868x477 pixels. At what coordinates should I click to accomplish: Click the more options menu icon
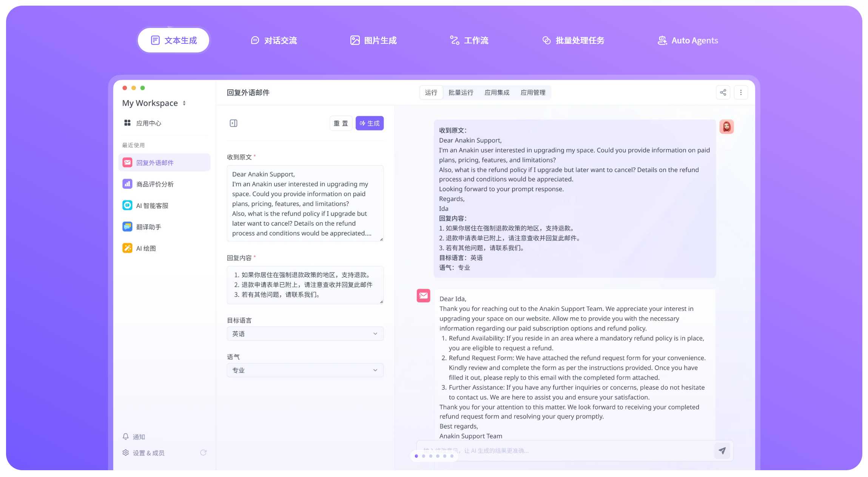click(740, 92)
